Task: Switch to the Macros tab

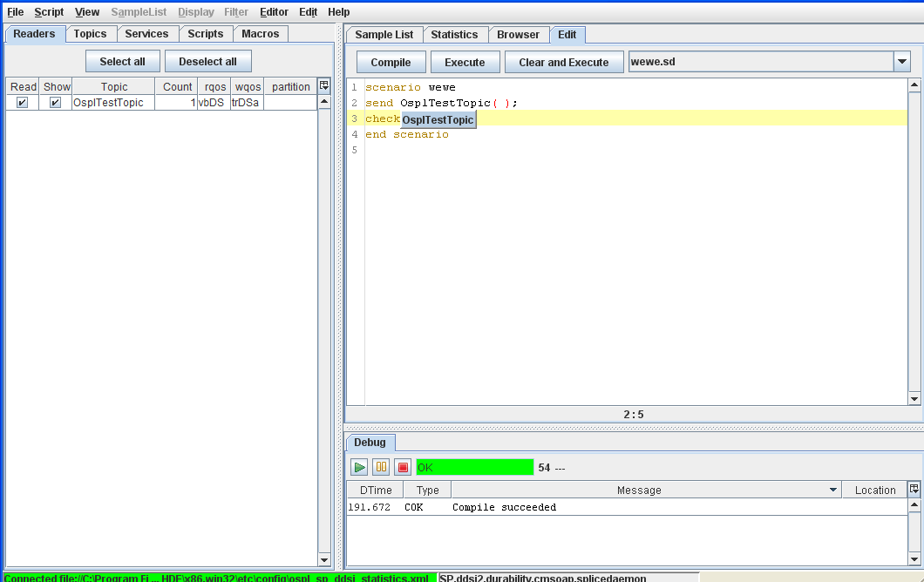Action: (261, 34)
